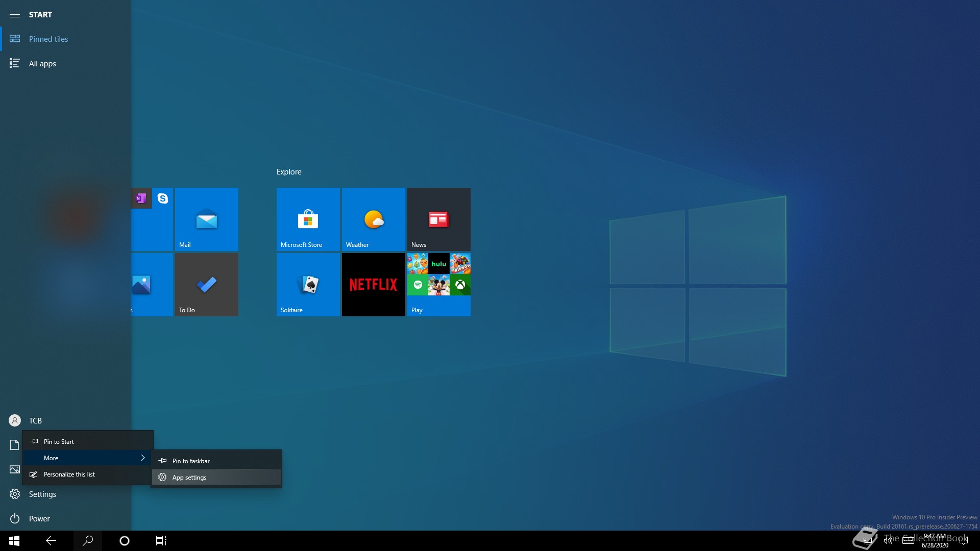The image size is (980, 551).
Task: Launch the Netflix tile
Action: click(373, 285)
